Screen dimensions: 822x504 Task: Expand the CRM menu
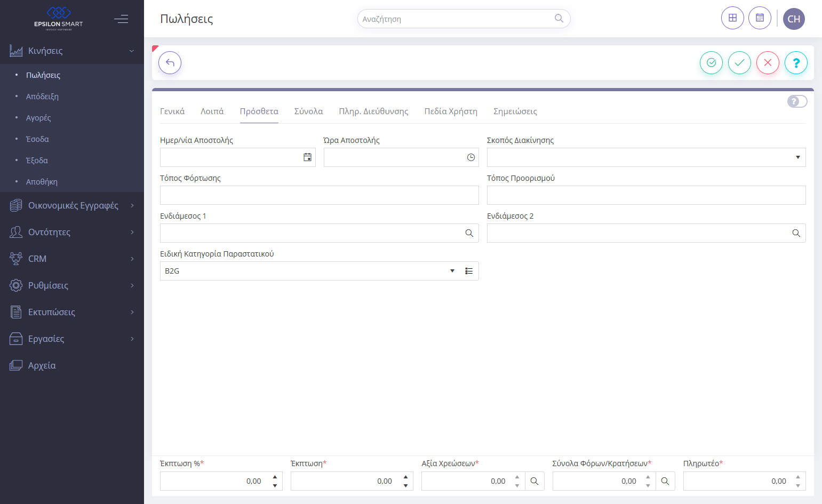(72, 259)
